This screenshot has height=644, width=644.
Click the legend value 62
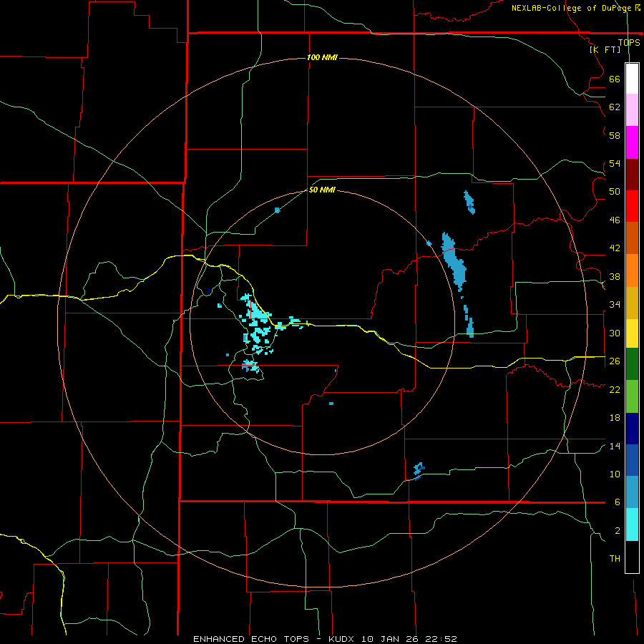[615, 107]
